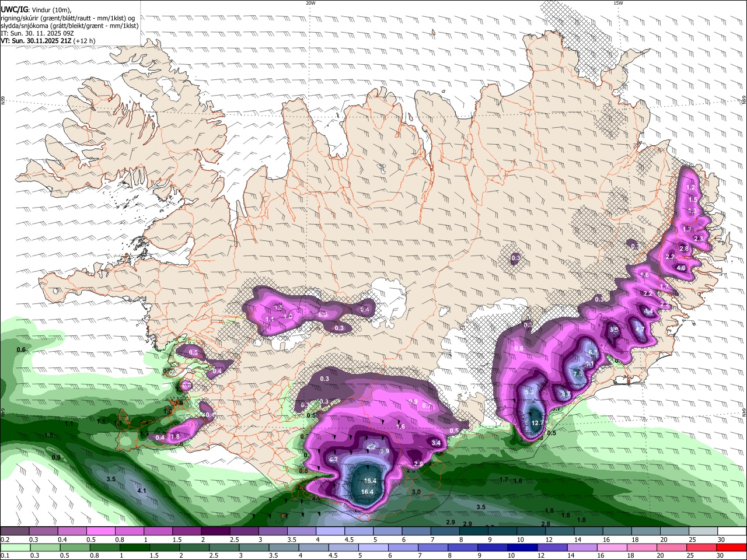Click the 5.3 snowfall value
The width and height of the screenshot is (747, 560).
pyautogui.click(x=529, y=393)
